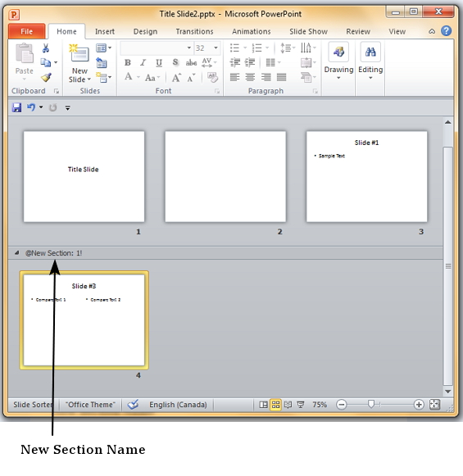Align text left in Paragraph group

234,77
